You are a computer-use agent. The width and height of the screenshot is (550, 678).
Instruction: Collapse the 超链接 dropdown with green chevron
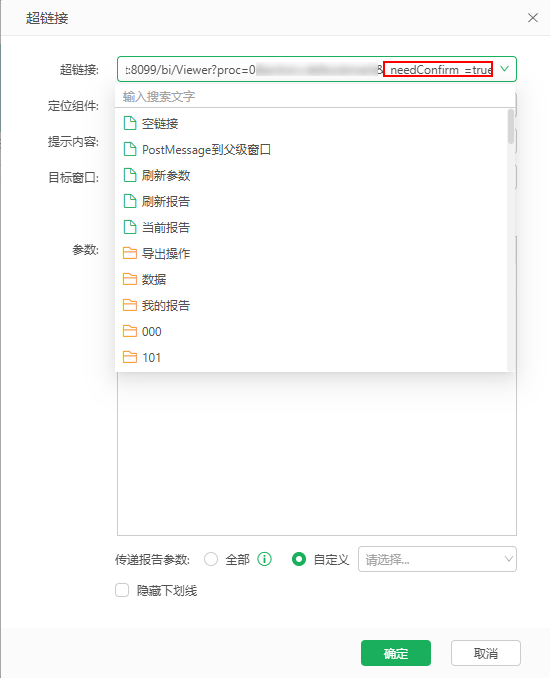pos(504,69)
